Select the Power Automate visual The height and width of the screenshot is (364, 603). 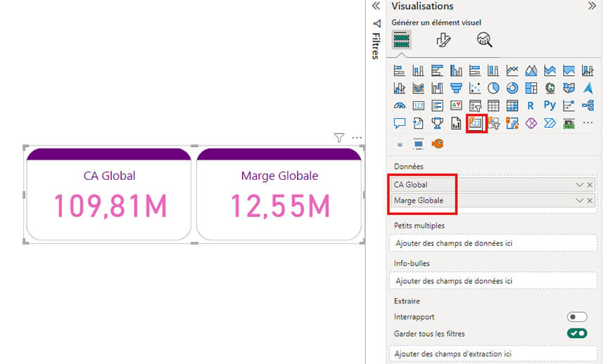pyautogui.click(x=550, y=123)
